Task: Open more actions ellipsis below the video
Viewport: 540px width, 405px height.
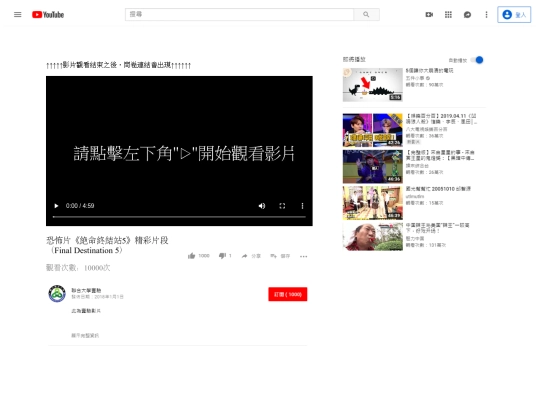Action: click(303, 256)
